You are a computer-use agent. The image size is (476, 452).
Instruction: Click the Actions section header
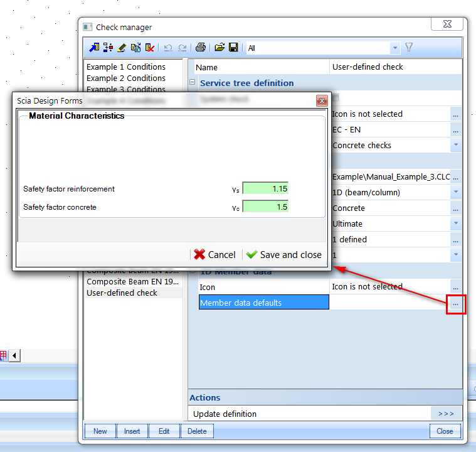pos(325,397)
